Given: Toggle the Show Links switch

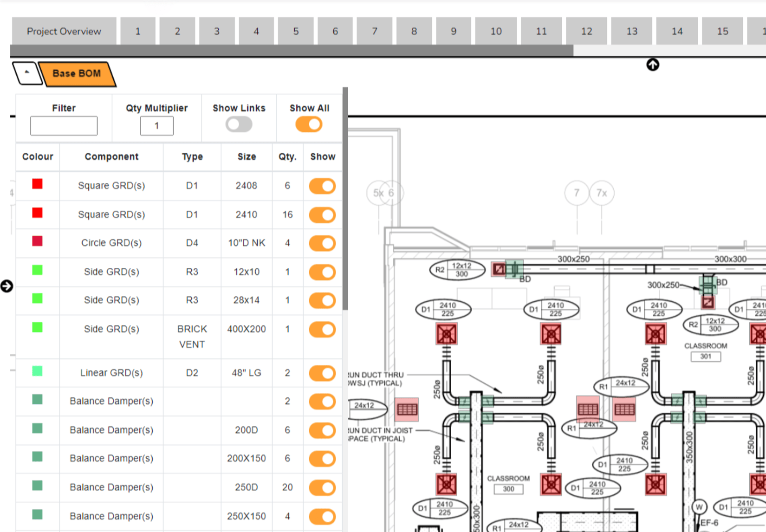Looking at the screenshot, I should pyautogui.click(x=239, y=124).
